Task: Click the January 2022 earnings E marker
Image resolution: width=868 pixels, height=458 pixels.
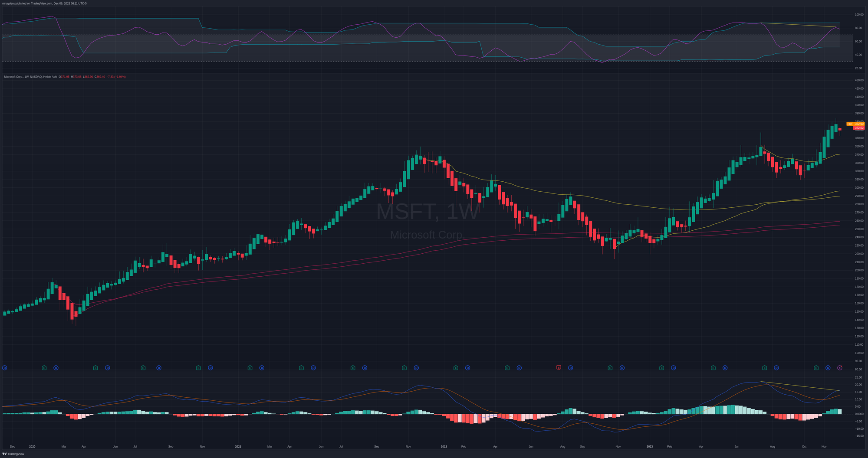Action: 456,368
